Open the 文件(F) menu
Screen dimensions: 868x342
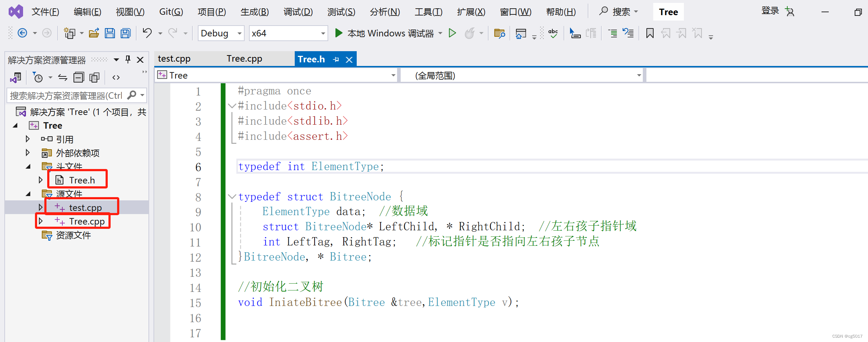tap(45, 12)
